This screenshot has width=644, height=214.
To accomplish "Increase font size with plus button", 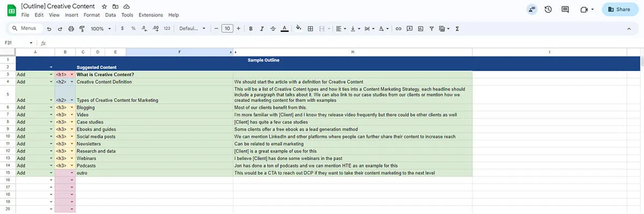I will click(x=238, y=28).
